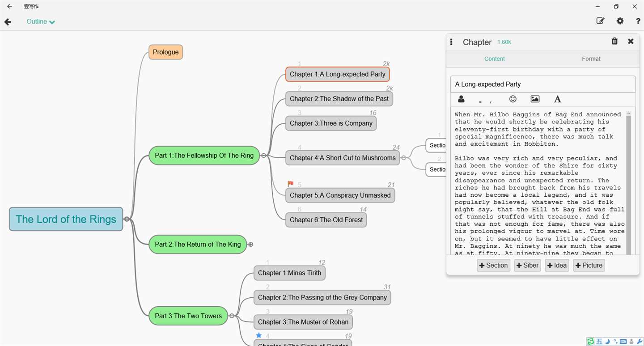Collapse Part 1:The Fellowship Of The Ring node

[x=263, y=156]
